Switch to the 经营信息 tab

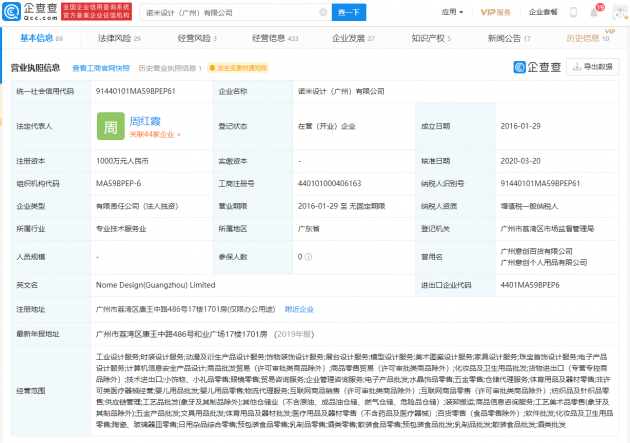(275, 38)
